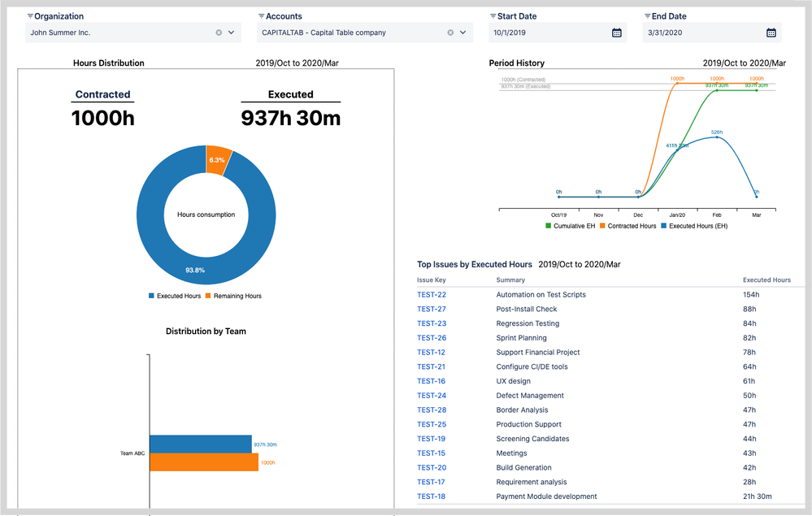Click the 'Post-Install Check' summary

[x=527, y=309]
